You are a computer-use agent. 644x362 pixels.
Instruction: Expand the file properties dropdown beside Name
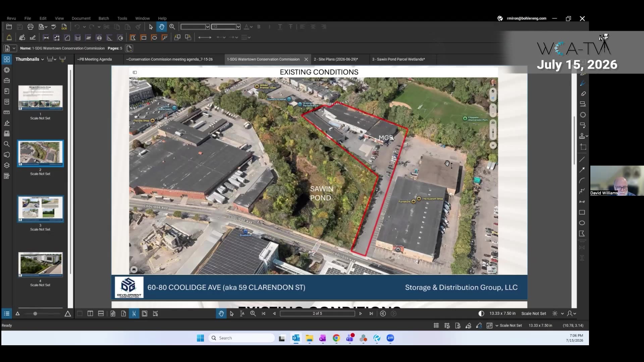(14, 49)
